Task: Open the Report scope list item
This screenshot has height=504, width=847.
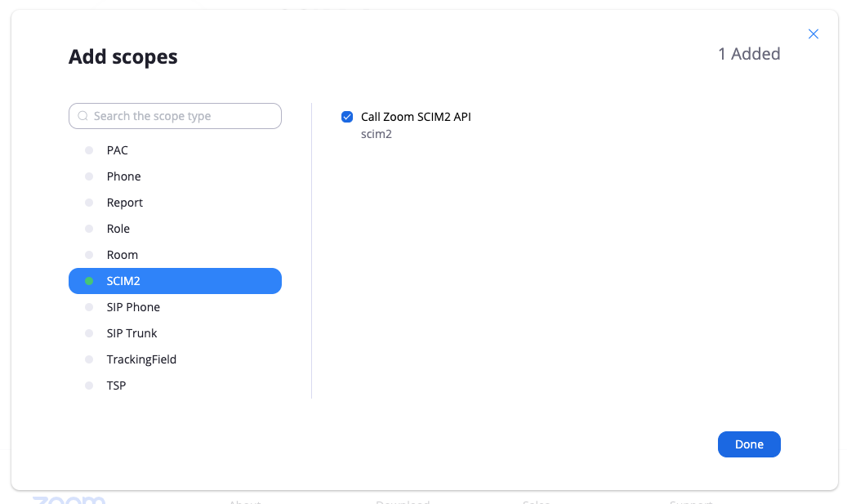Action: [125, 203]
